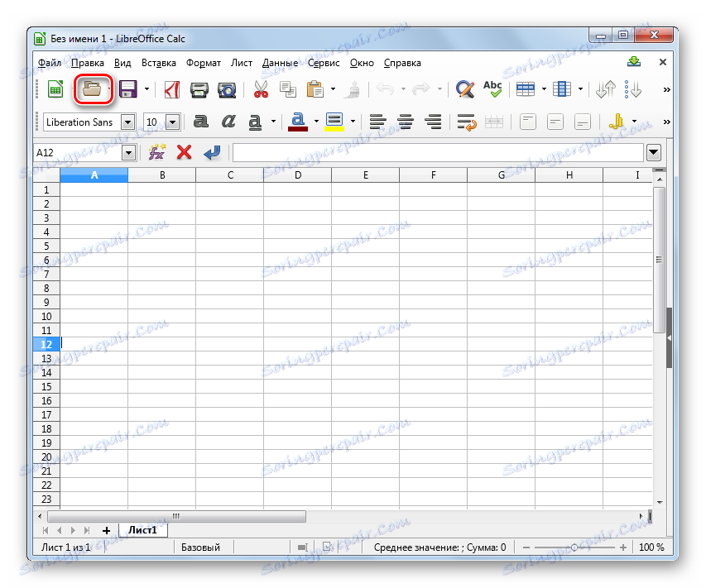
Task: Sort ascending
Action: 606,89
